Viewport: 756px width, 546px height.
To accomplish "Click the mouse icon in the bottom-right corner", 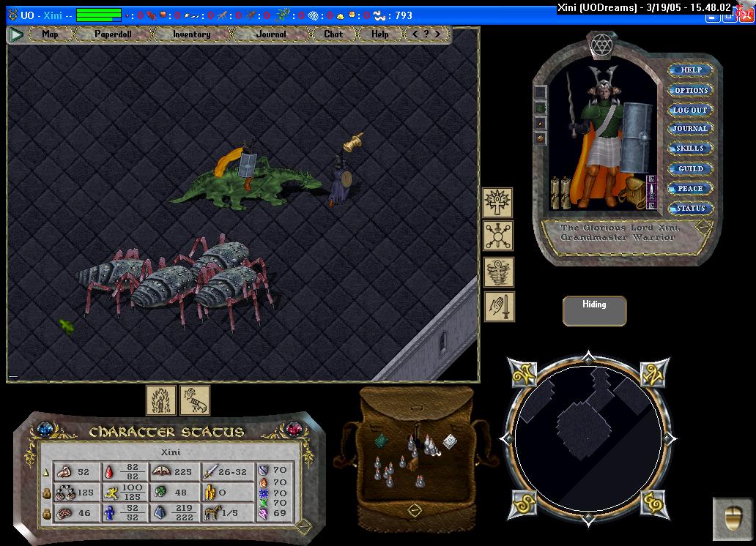I will [732, 518].
